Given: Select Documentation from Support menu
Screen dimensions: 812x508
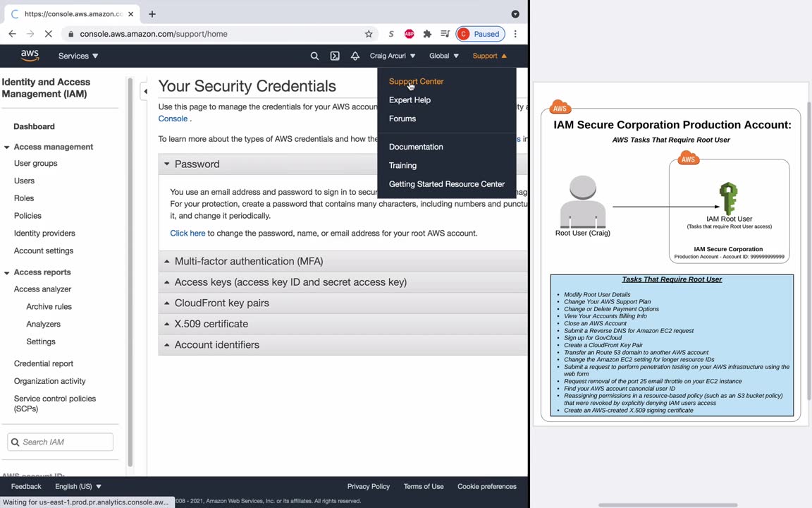Looking at the screenshot, I should pos(416,147).
